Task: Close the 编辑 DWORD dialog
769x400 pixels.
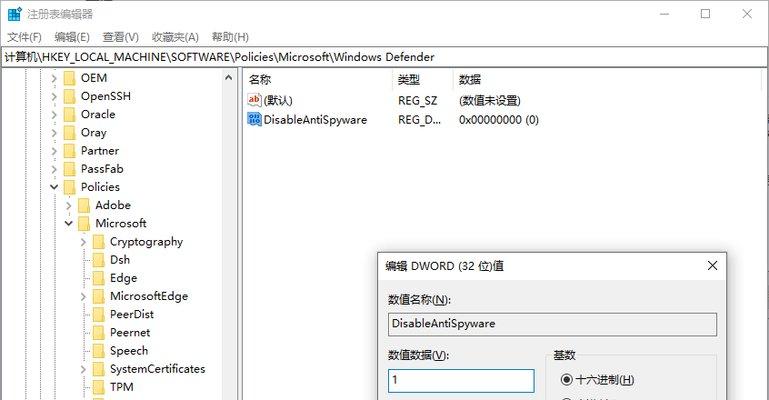Action: click(712, 266)
